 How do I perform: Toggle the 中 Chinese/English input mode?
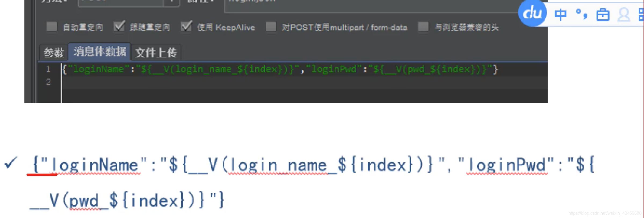pyautogui.click(x=560, y=14)
